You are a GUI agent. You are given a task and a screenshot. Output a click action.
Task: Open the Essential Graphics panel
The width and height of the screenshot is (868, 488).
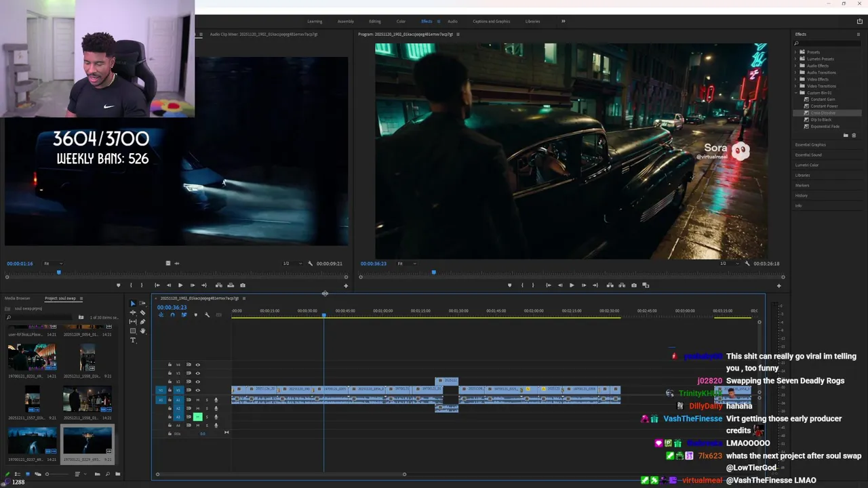[810, 145]
